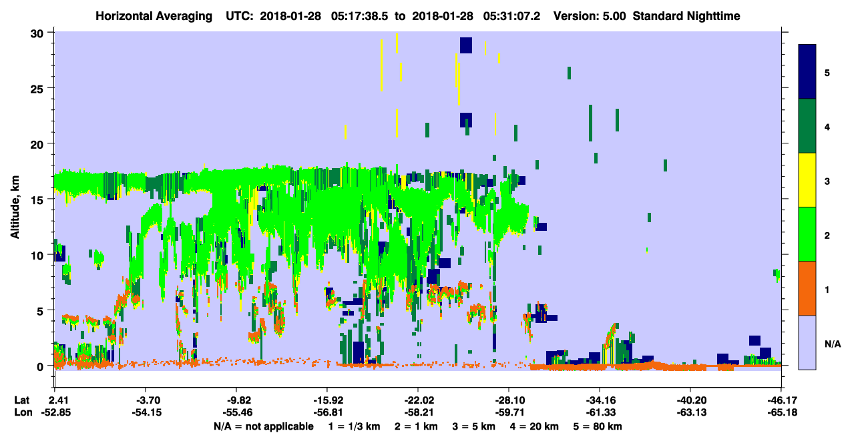The height and width of the screenshot is (445, 868).
Task: Click longitude value -56.81
Action: click(327, 412)
